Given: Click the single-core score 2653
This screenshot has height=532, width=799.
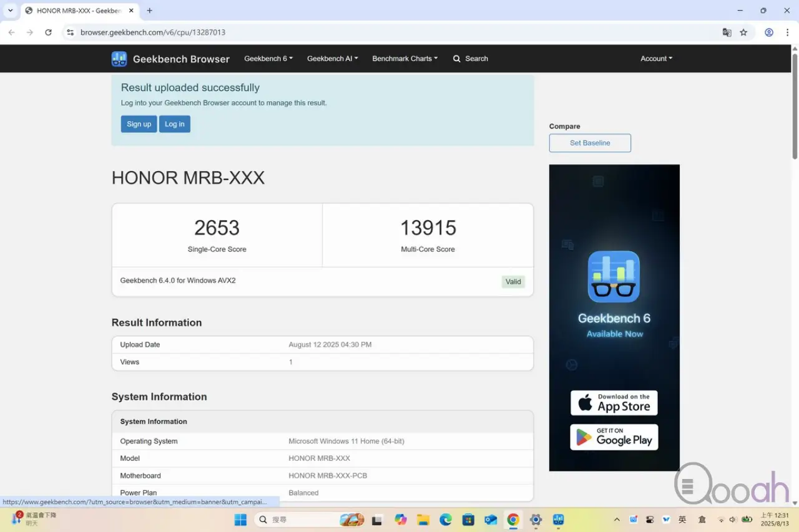Looking at the screenshot, I should (x=217, y=228).
